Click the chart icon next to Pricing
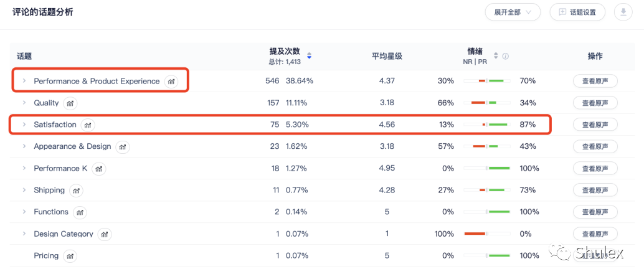644x279 pixels. (x=70, y=256)
